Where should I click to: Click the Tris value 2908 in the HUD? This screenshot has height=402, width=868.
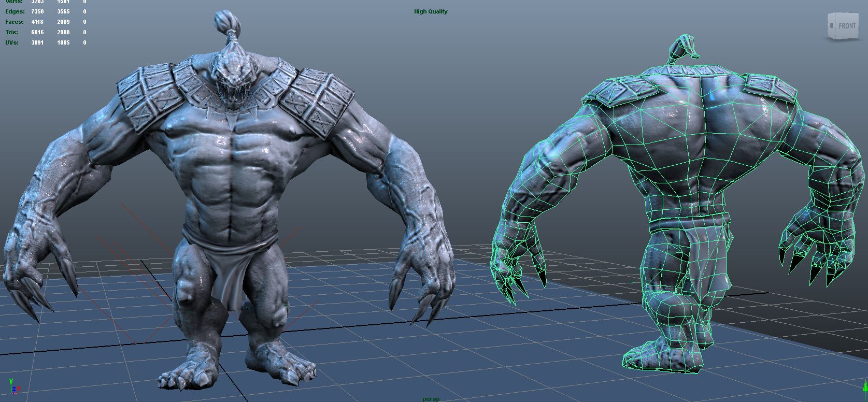(x=63, y=32)
